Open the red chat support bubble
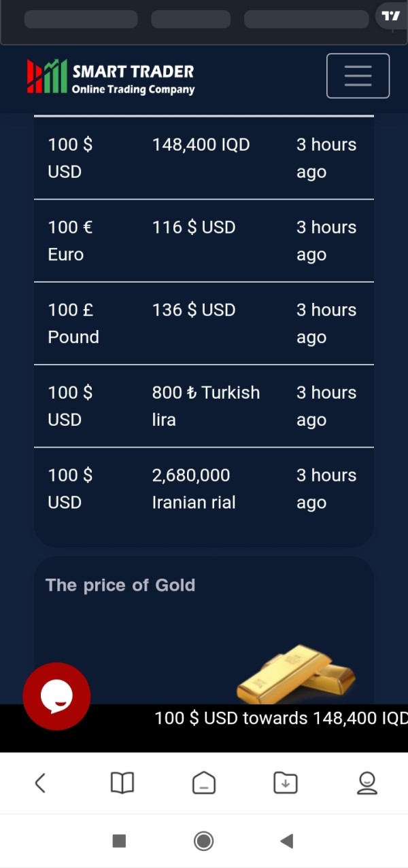 [x=56, y=696]
